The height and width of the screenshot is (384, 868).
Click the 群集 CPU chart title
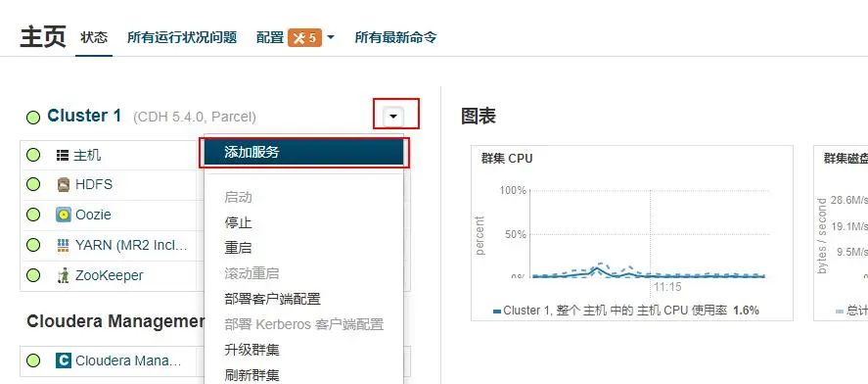click(x=507, y=159)
